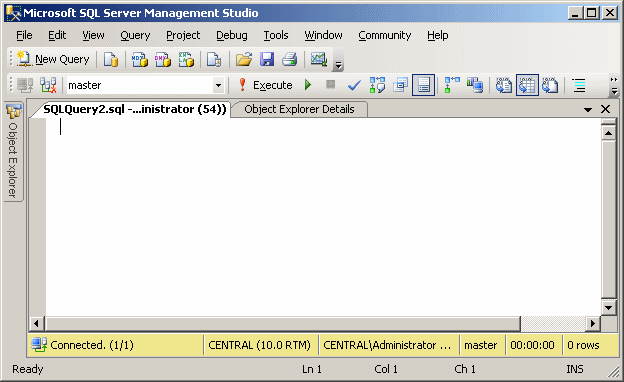Viewport: 624px width, 382px height.
Task: Open the File menu
Action: [x=24, y=35]
